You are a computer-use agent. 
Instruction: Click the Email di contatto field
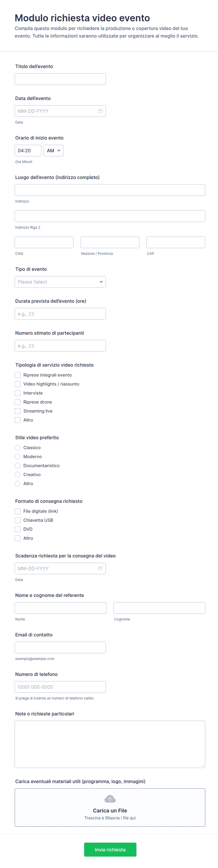pyautogui.click(x=60, y=647)
